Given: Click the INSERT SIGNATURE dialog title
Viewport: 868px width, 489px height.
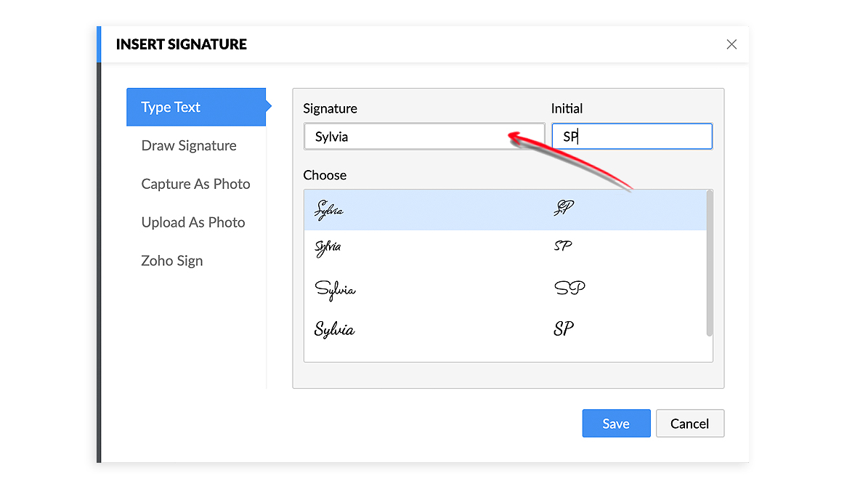Looking at the screenshot, I should pyautogui.click(x=182, y=44).
